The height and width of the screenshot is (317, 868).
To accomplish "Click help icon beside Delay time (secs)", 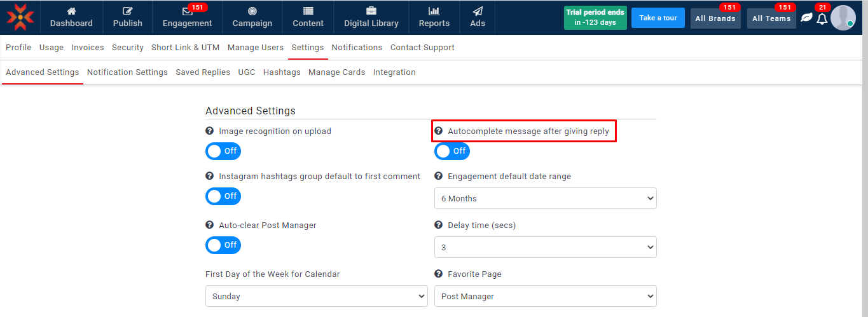I will [x=438, y=226].
